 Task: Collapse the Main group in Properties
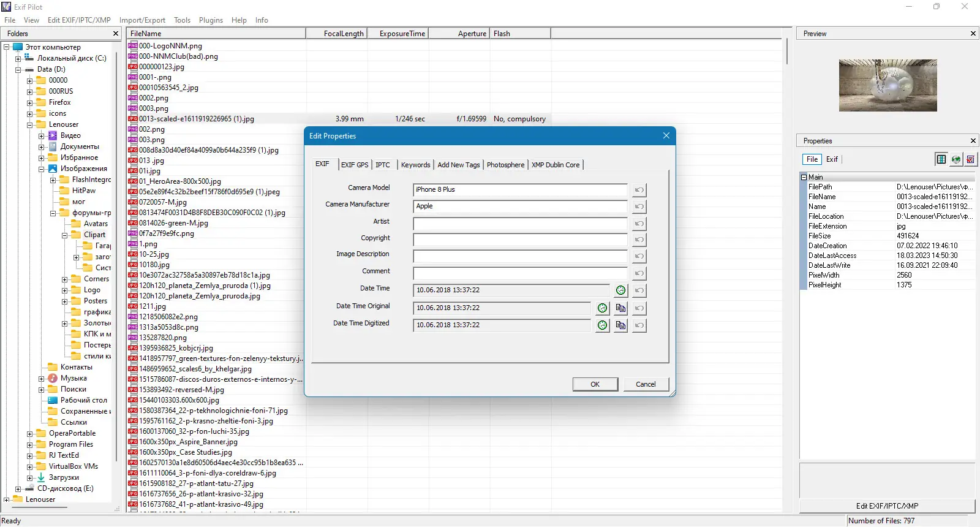pos(804,177)
